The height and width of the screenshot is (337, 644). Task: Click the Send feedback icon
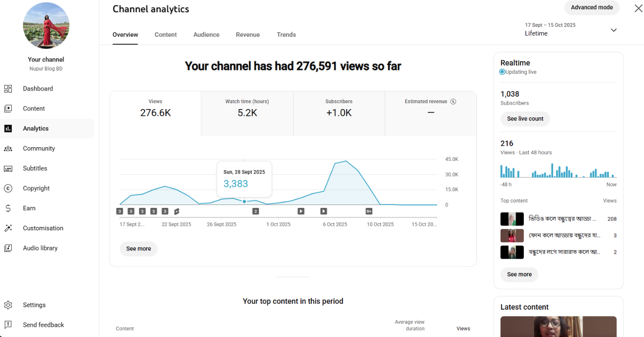click(x=8, y=325)
